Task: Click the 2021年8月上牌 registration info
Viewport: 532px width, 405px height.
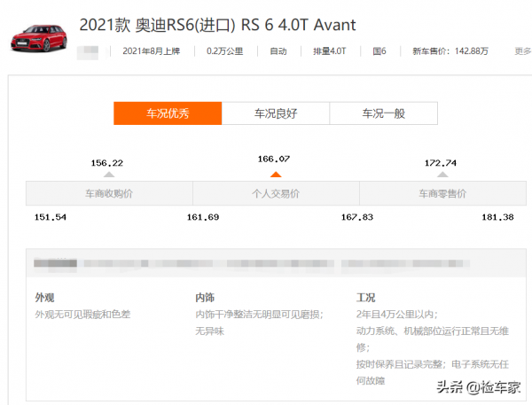Action: [x=152, y=51]
